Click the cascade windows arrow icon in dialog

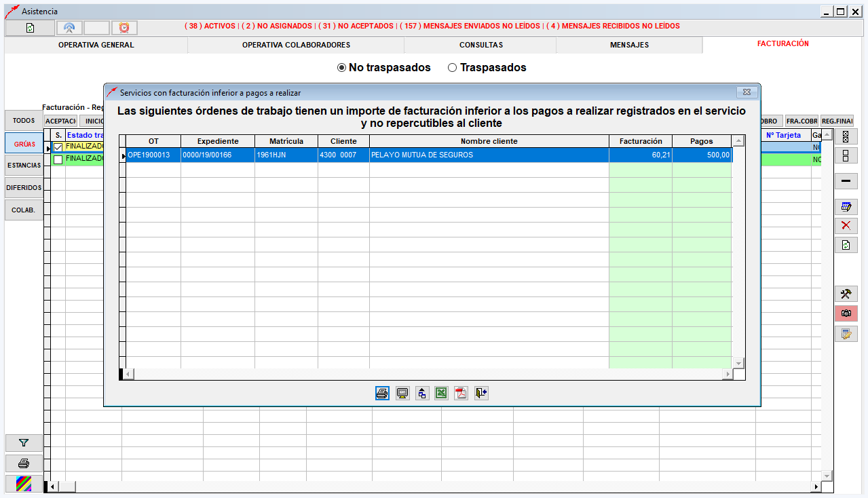422,393
